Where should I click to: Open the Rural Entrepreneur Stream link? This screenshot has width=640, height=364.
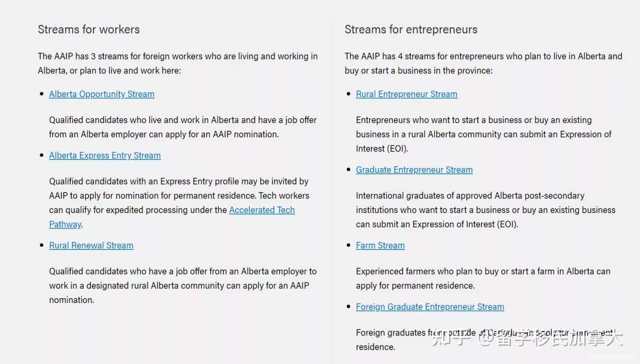[407, 94]
